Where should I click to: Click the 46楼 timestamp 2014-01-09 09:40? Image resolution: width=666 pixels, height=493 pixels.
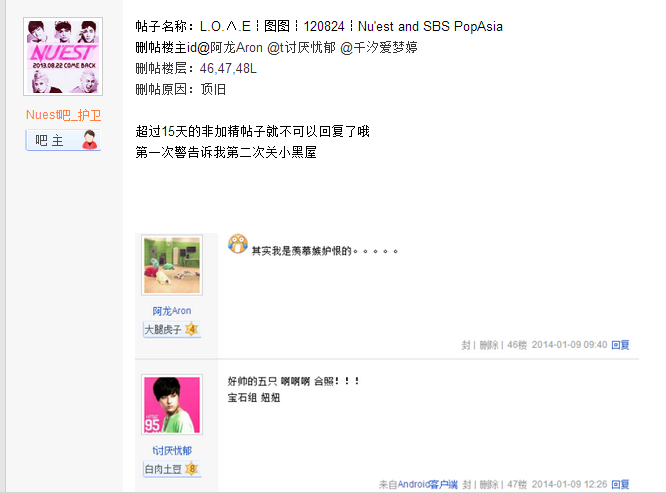(569, 345)
